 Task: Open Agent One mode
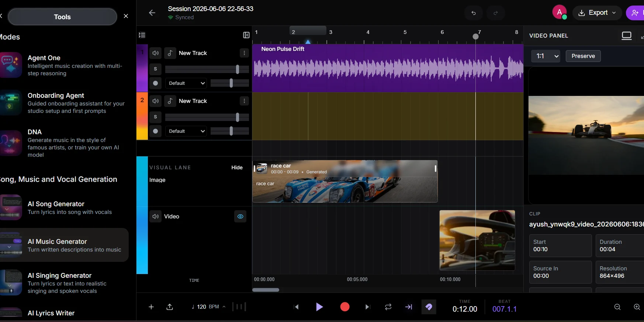click(64, 65)
